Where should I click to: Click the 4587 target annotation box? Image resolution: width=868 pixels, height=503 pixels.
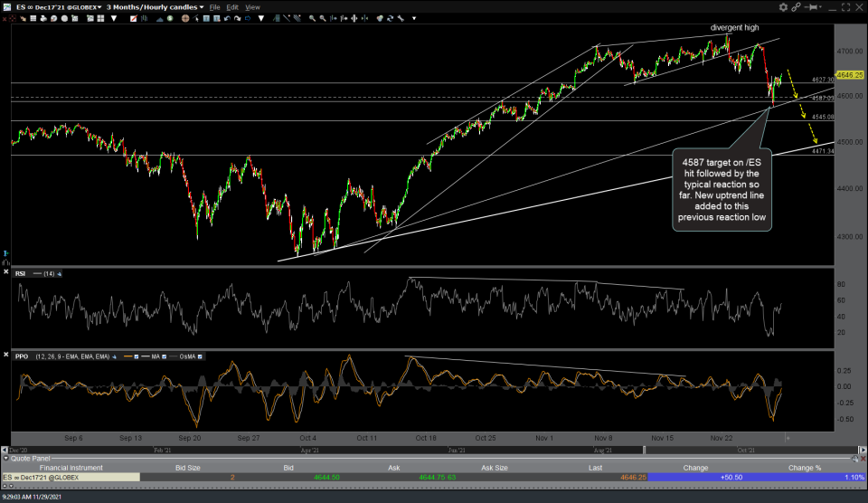click(x=722, y=189)
